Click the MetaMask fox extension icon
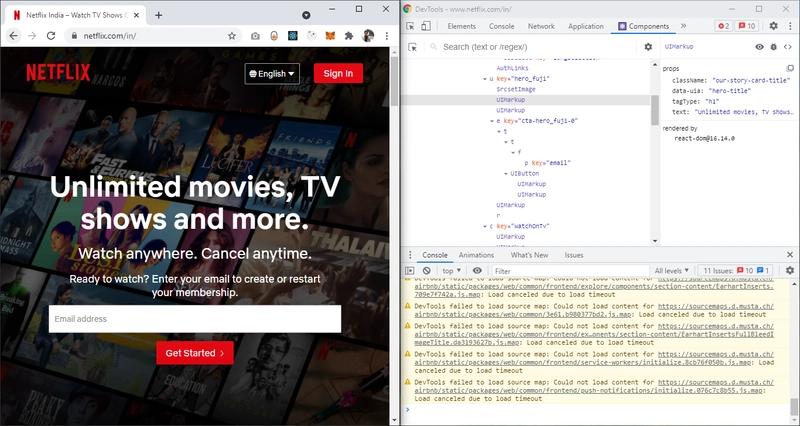800x426 pixels. point(330,36)
